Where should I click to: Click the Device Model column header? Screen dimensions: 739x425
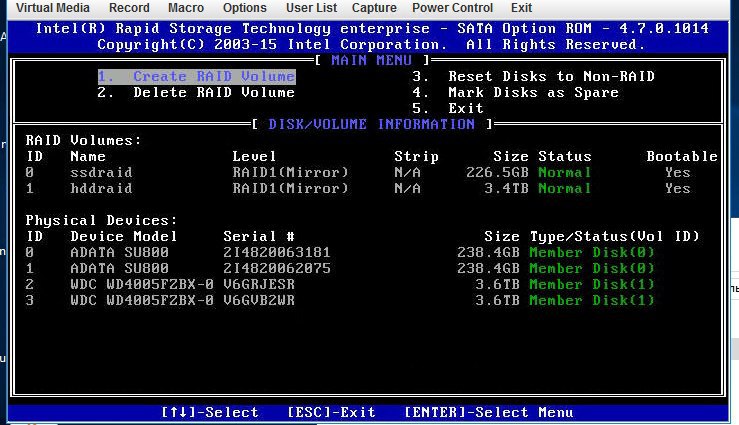click(x=123, y=237)
